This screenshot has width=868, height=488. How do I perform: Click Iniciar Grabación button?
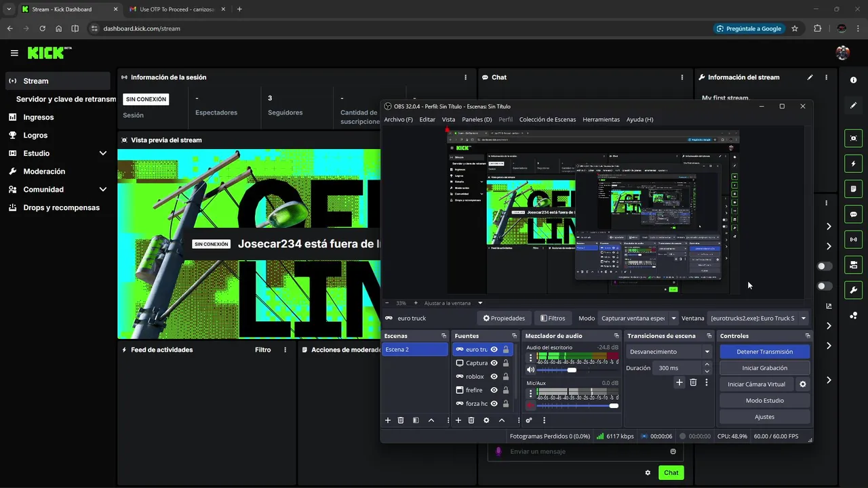764,368
